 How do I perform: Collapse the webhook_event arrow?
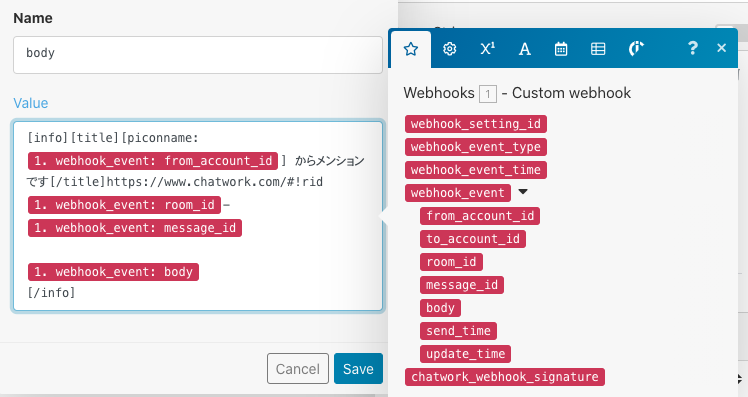523,192
